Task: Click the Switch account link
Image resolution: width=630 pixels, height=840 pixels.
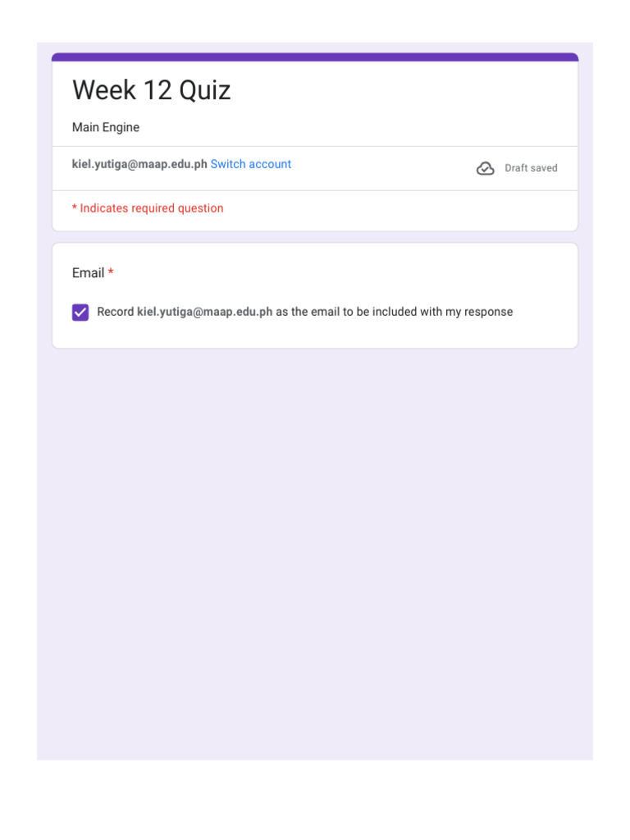Action: [x=250, y=164]
